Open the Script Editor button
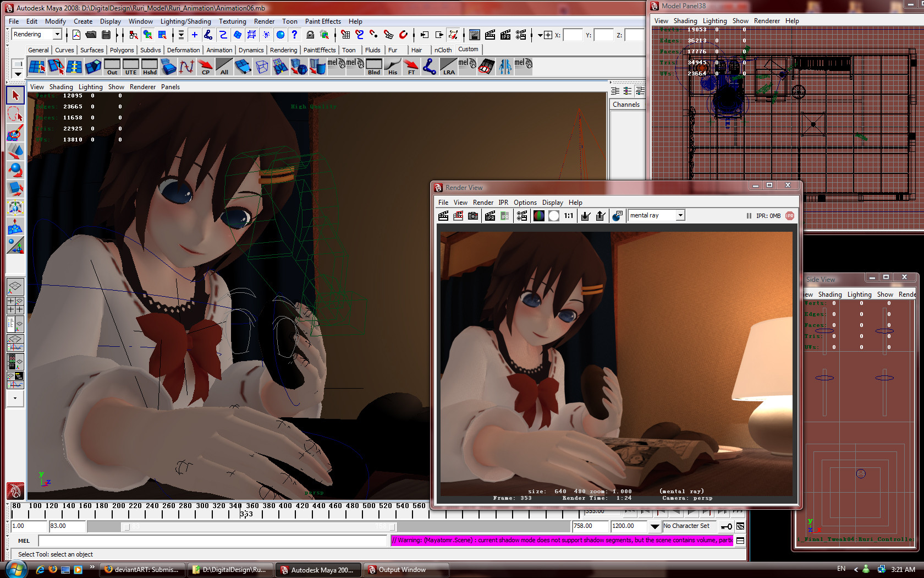Image resolution: width=924 pixels, height=578 pixels. (740, 541)
